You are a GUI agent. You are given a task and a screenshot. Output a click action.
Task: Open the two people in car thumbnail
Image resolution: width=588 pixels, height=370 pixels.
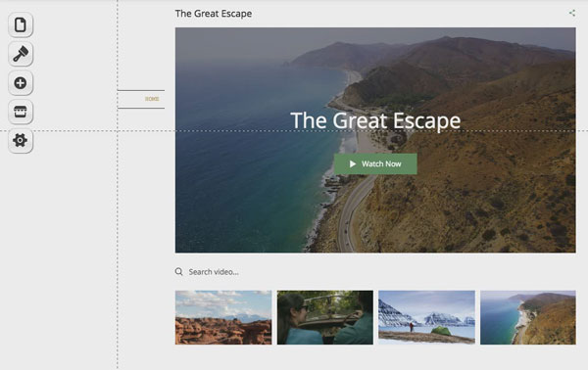325,317
